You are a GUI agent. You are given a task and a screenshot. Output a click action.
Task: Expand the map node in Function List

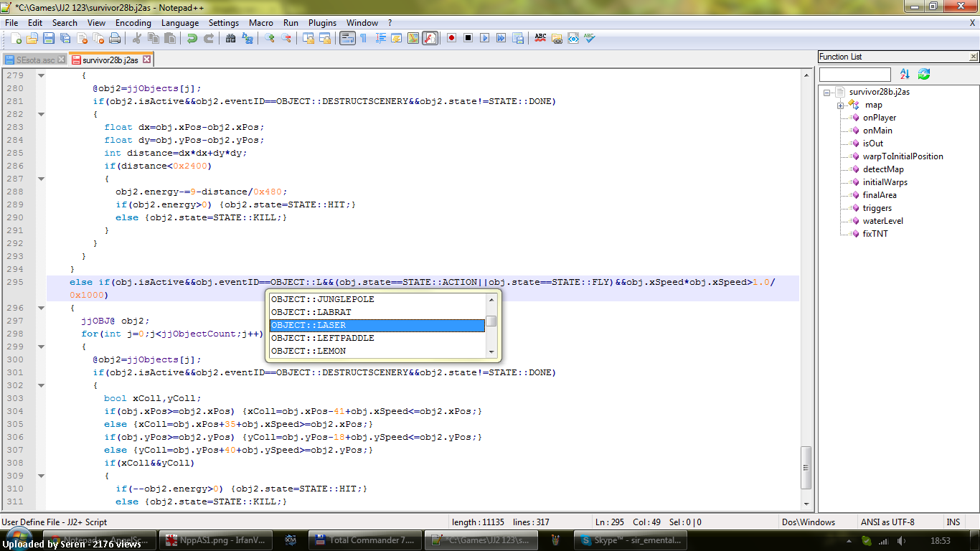tap(841, 105)
